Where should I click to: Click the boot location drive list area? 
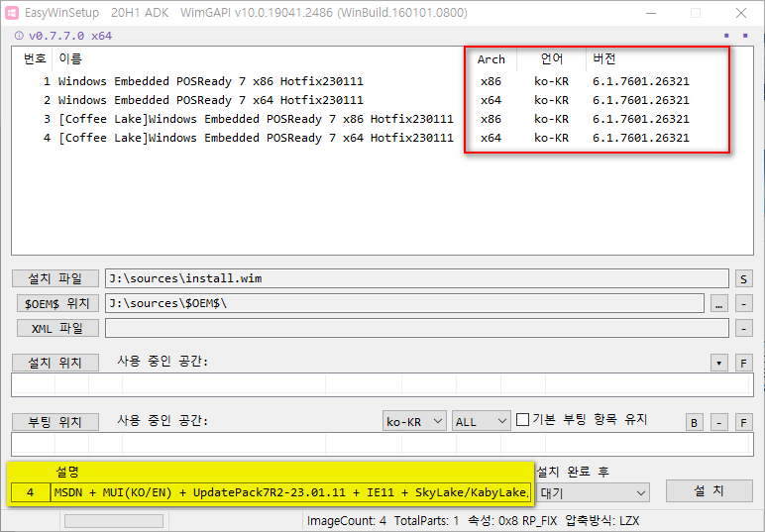click(382, 444)
